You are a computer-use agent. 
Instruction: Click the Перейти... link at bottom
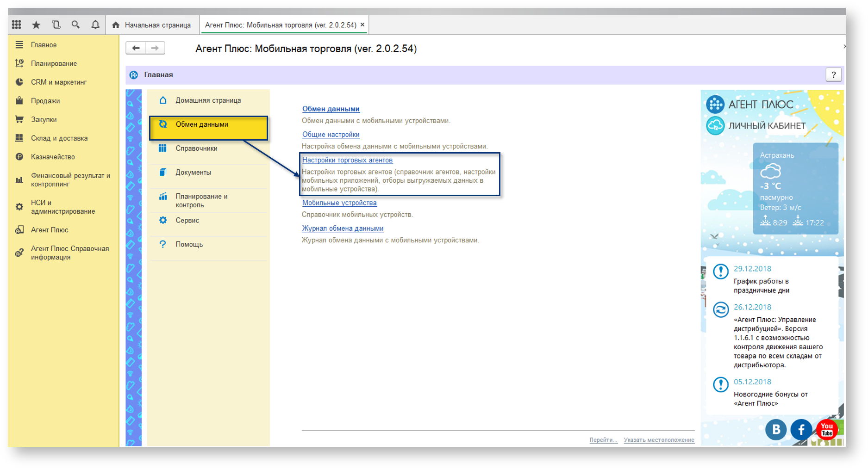(603, 440)
